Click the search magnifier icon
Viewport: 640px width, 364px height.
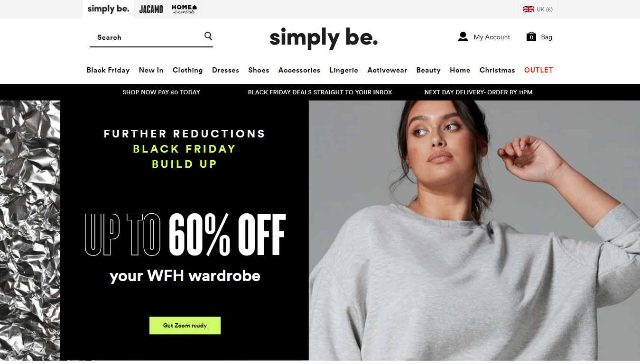point(208,36)
